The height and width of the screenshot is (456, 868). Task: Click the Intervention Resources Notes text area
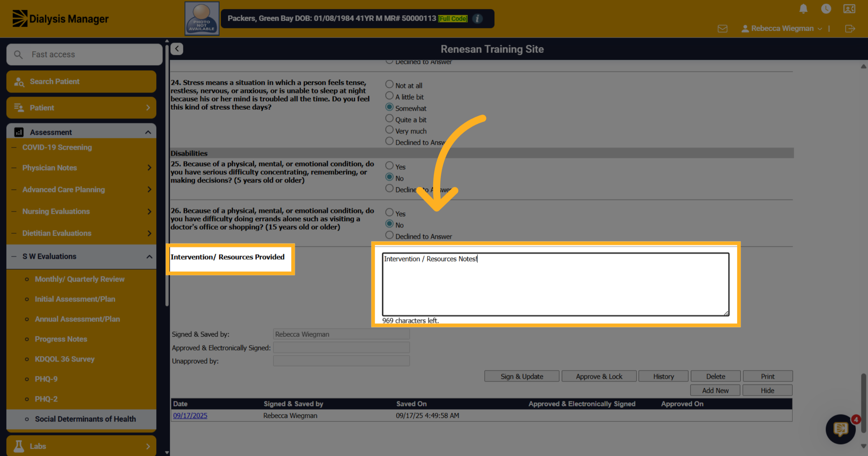pyautogui.click(x=556, y=284)
